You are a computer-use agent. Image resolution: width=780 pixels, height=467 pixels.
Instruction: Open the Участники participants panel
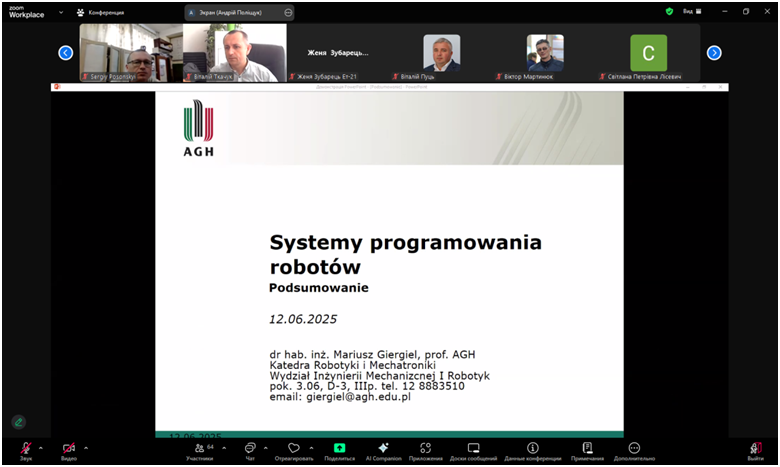[x=199, y=451]
